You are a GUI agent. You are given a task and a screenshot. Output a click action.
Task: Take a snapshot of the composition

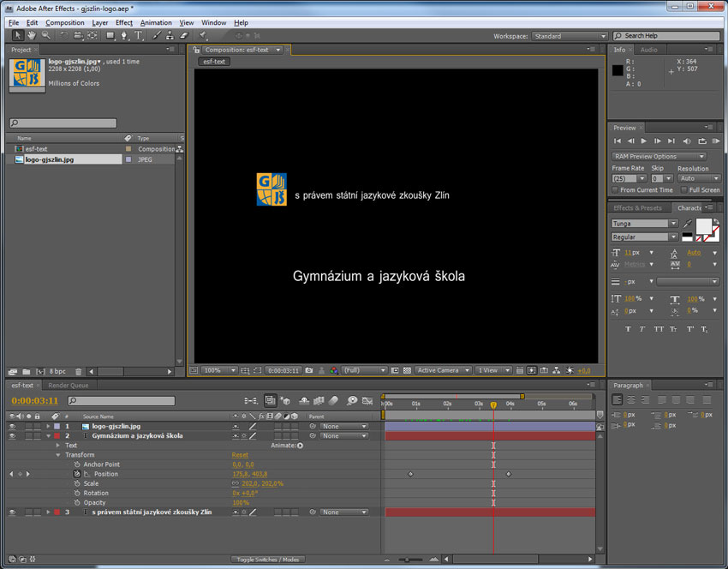[309, 371]
